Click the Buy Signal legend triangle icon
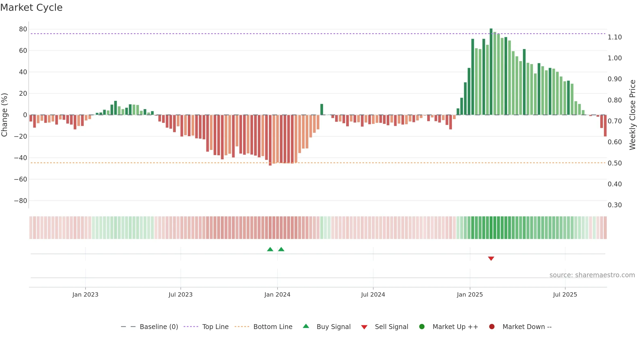This screenshot has width=644, height=362. coord(306,326)
